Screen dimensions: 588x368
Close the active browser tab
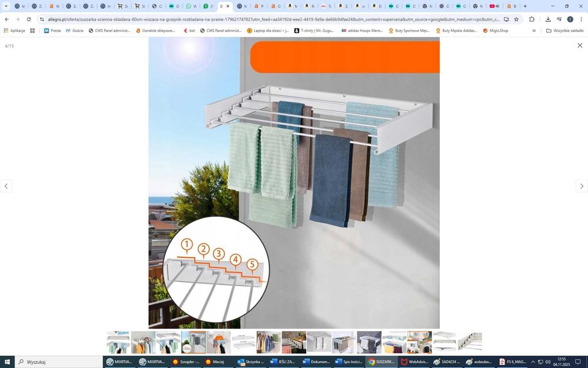click(x=228, y=6)
